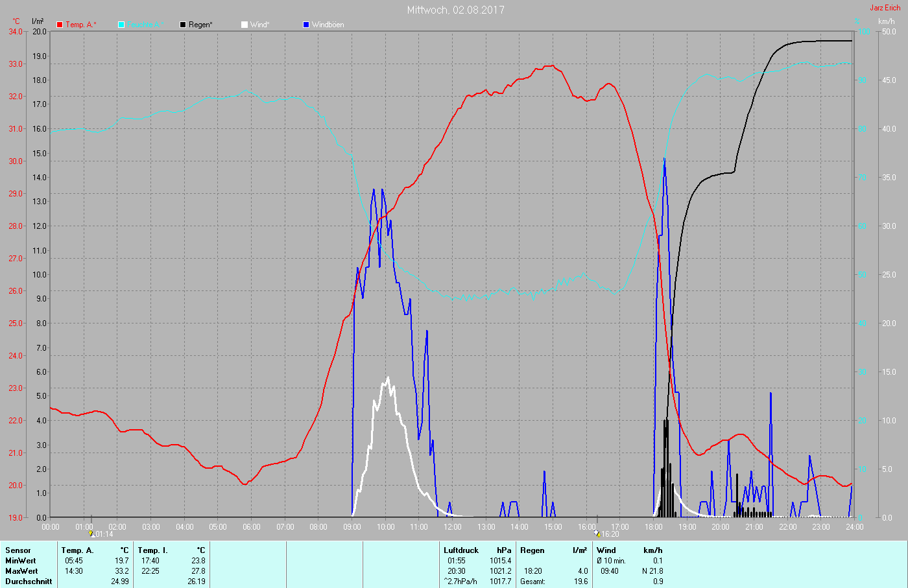Click the rain maximum time '18:20'
The height and width of the screenshot is (588, 908).
[533, 571]
